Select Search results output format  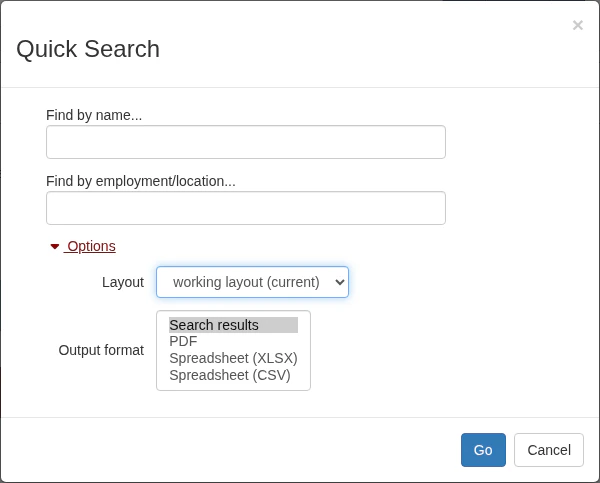pyautogui.click(x=233, y=325)
